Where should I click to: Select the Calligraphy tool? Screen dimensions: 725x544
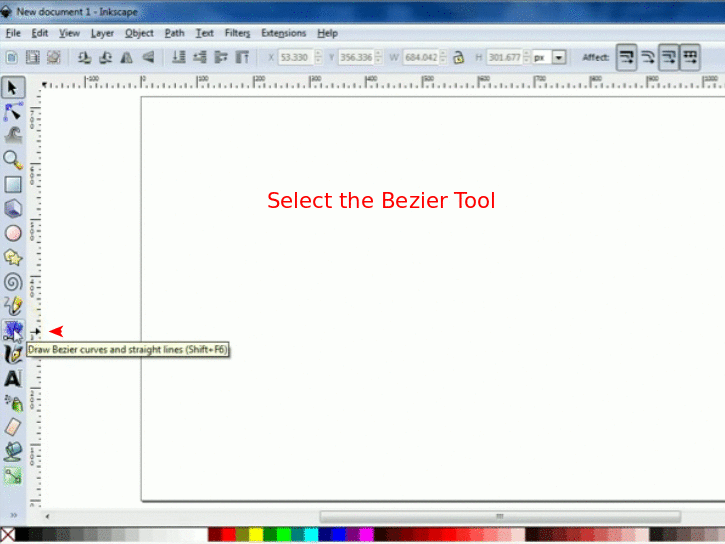tap(12, 355)
